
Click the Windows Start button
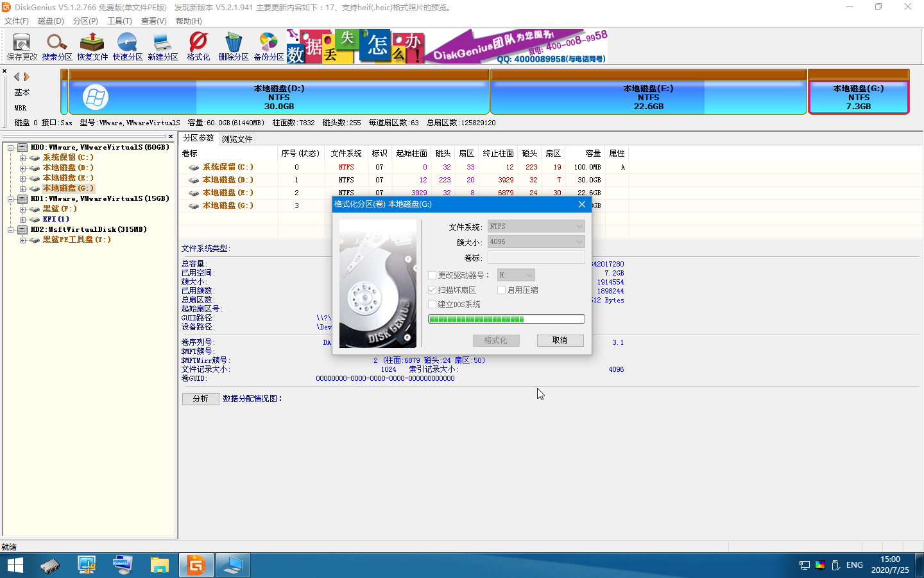coord(15,565)
